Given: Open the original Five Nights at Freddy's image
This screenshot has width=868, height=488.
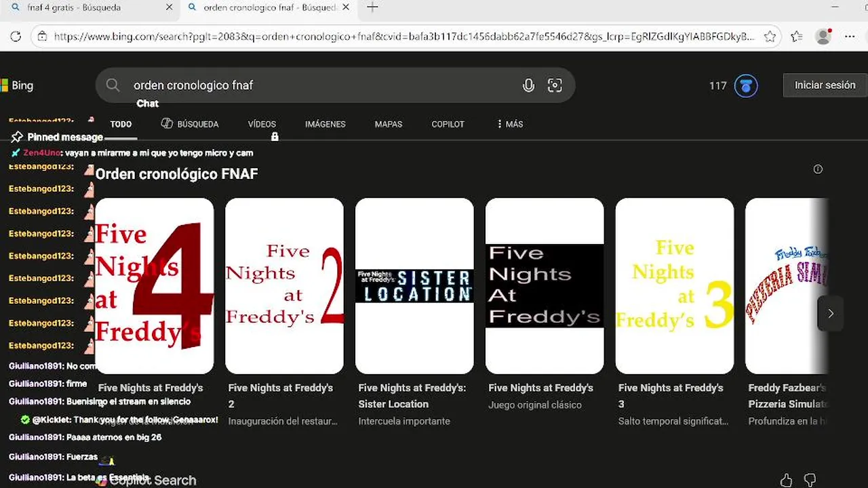Looking at the screenshot, I should click(x=545, y=286).
